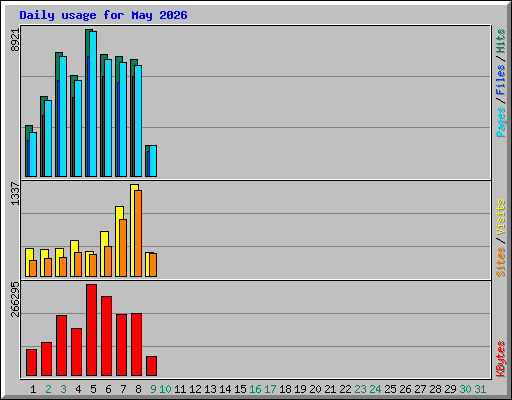
Task: Click the red KBytes bar for day 2
Action: (47, 359)
